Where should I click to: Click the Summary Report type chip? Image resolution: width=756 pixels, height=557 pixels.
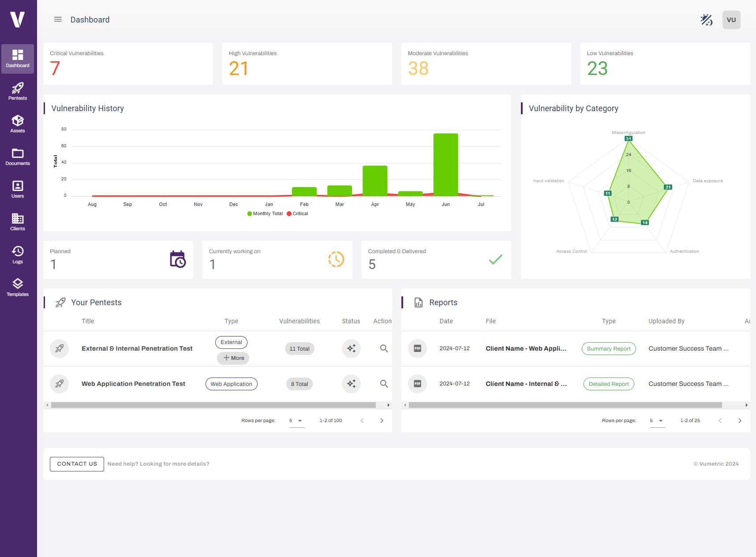(x=608, y=348)
